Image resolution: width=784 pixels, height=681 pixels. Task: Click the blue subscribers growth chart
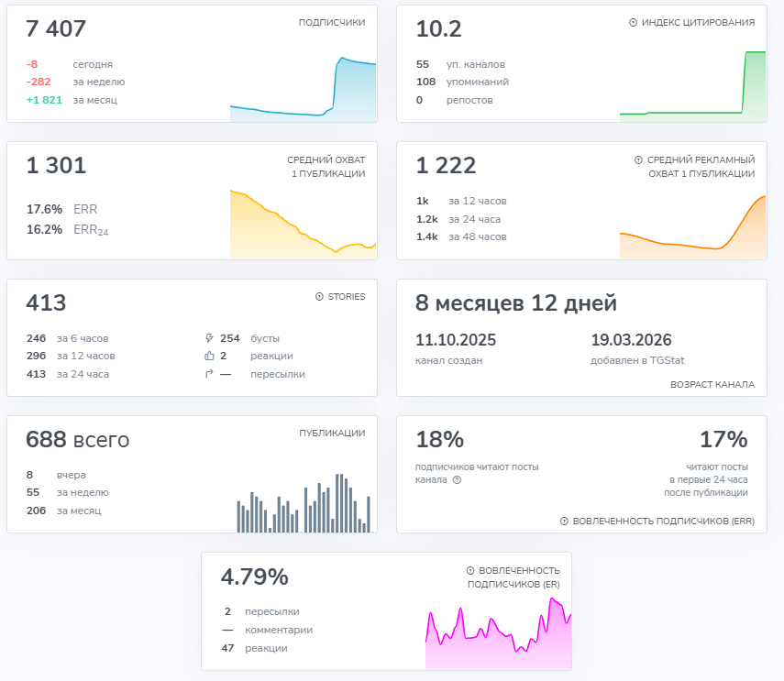[x=303, y=90]
